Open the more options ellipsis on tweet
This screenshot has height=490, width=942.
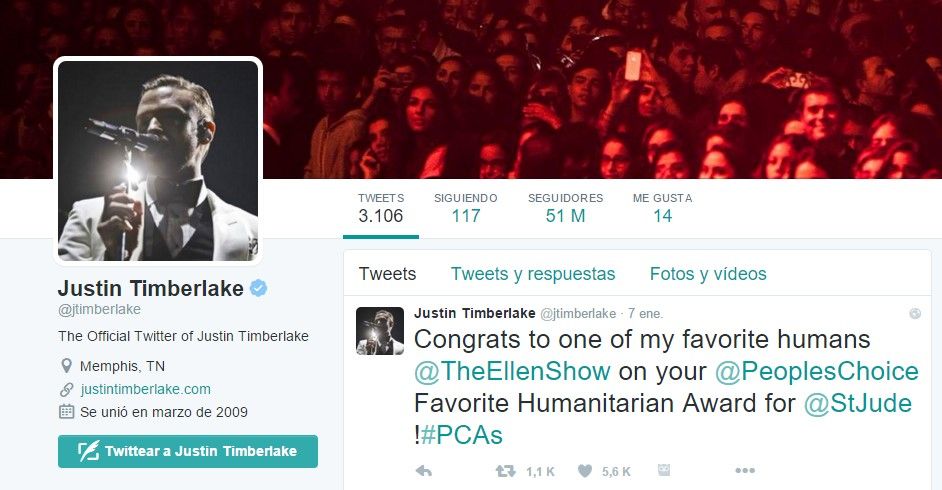[x=745, y=471]
